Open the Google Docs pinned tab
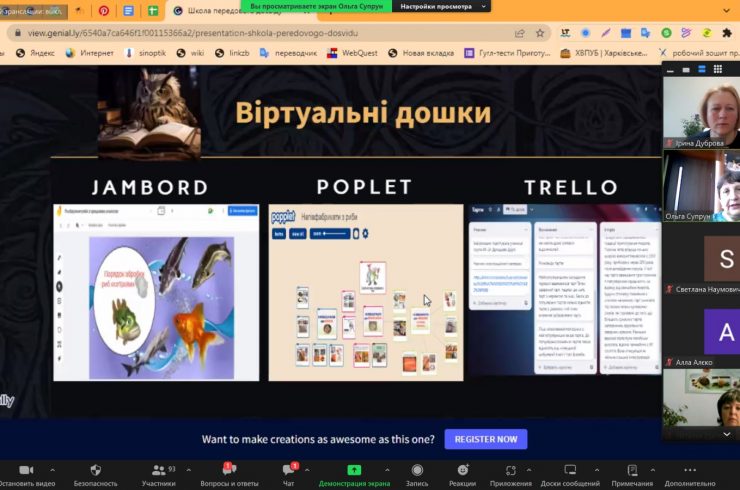 [128, 11]
